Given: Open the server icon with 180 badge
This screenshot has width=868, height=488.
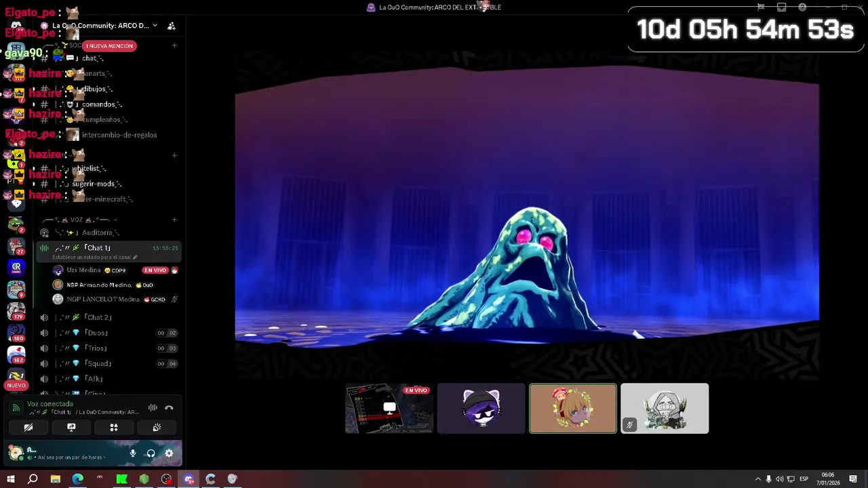Looking at the screenshot, I should (x=16, y=333).
